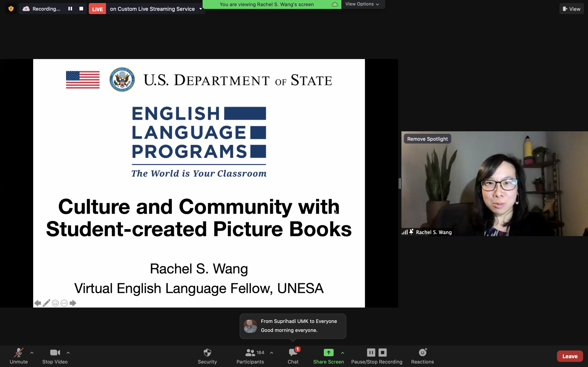Open the Chat panel
The image size is (588, 367).
tap(293, 356)
